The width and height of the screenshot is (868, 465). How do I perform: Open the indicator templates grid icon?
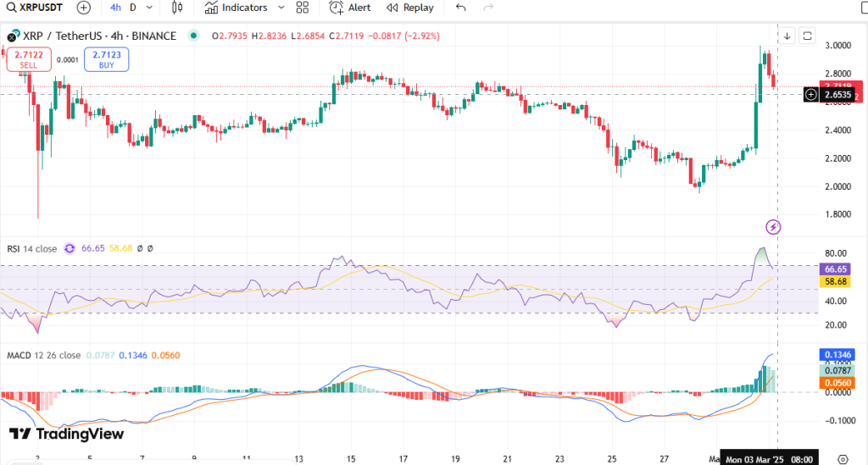pyautogui.click(x=303, y=8)
